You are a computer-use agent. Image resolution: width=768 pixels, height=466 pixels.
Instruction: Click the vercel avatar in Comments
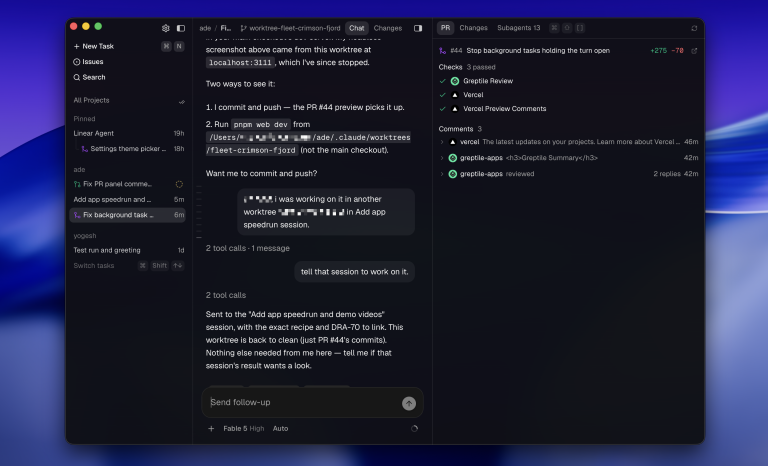[x=453, y=142]
